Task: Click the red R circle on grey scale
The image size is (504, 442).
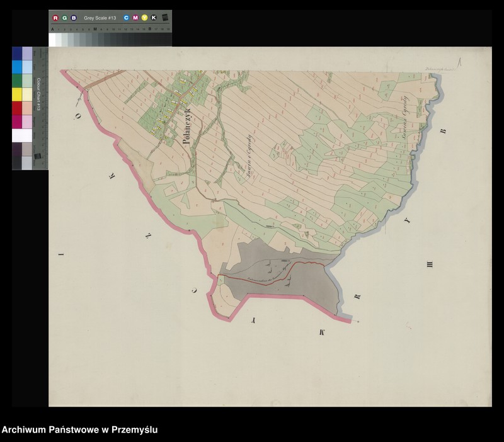Action: coord(55,18)
